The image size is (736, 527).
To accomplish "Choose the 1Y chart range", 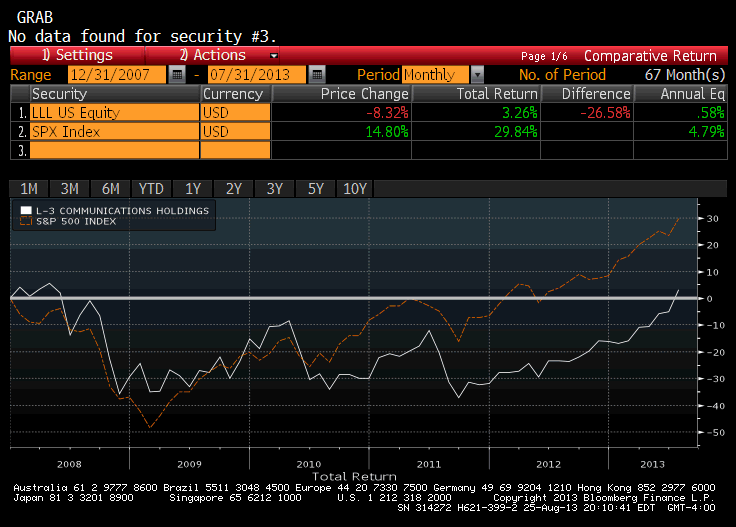I will [192, 189].
